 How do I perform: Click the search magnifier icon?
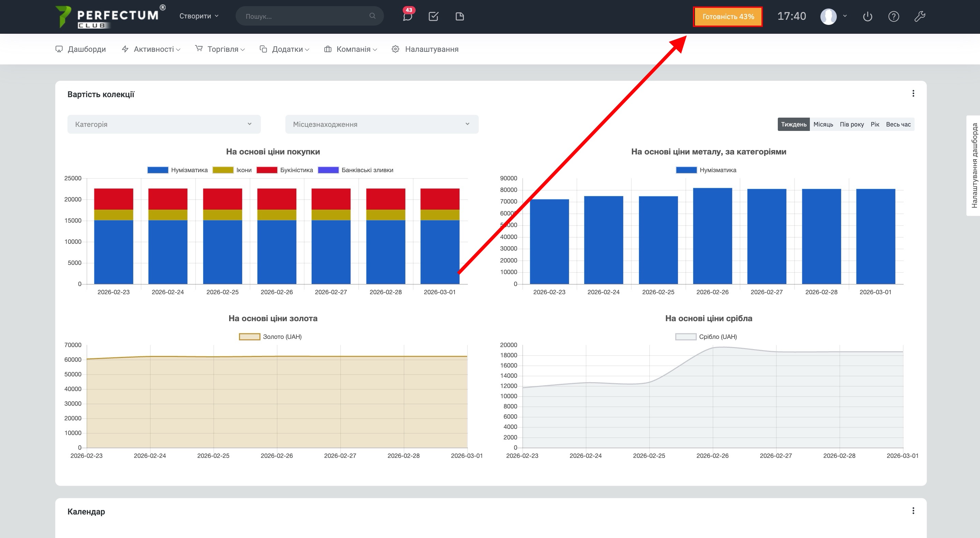372,16
